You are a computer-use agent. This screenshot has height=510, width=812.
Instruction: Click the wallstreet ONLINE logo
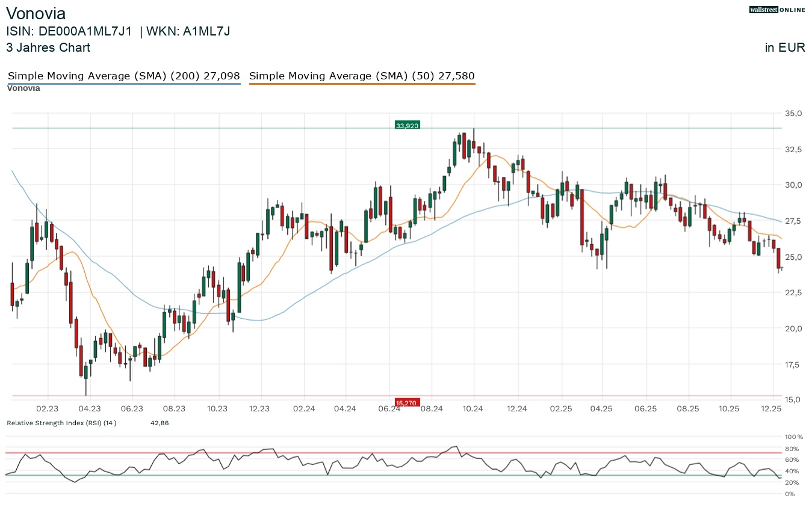(776, 10)
